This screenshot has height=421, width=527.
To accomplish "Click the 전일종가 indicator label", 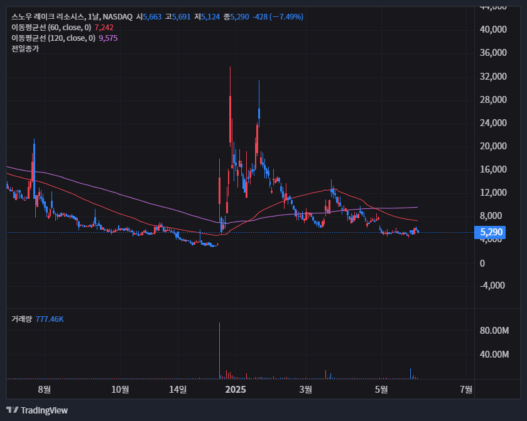I will pos(25,49).
